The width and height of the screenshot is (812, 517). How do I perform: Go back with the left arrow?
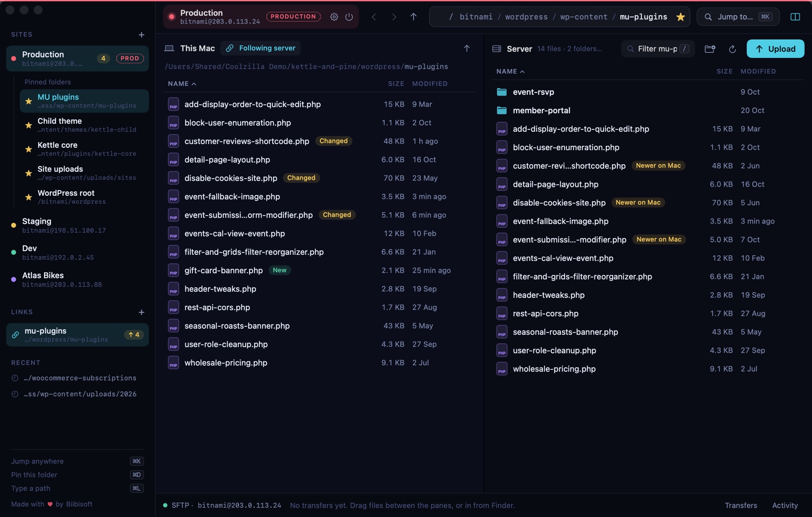coord(374,17)
